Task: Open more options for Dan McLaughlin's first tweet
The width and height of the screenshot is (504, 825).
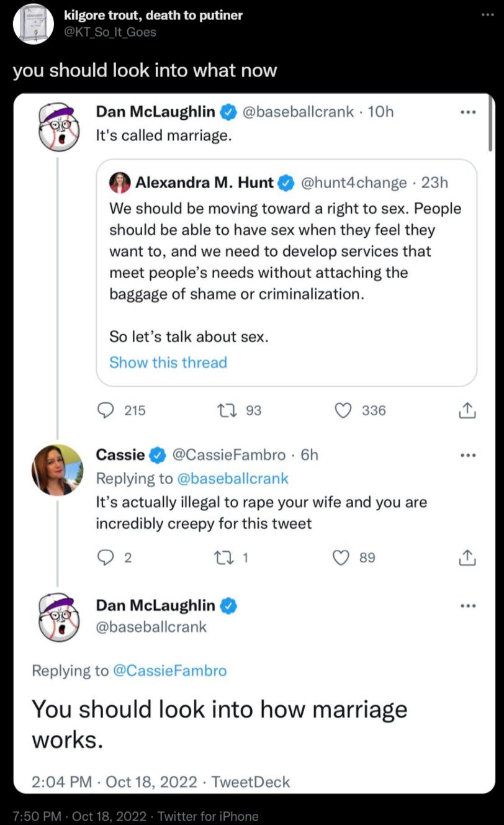Action: pyautogui.click(x=467, y=112)
